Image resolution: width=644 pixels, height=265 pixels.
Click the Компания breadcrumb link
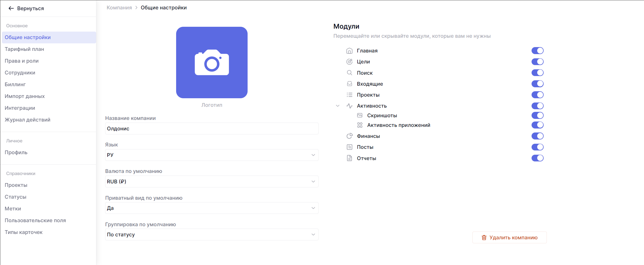pyautogui.click(x=119, y=7)
